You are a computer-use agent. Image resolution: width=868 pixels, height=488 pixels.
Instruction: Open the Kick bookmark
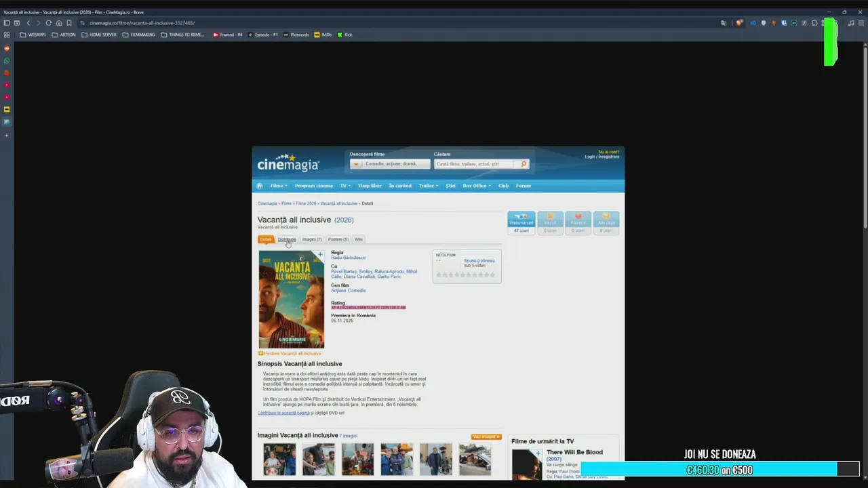[344, 35]
